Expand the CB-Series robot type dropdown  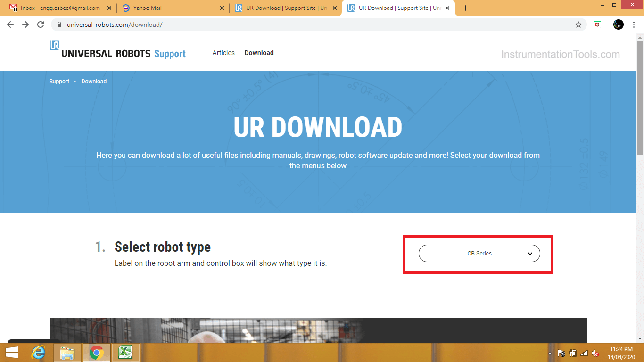point(479,254)
